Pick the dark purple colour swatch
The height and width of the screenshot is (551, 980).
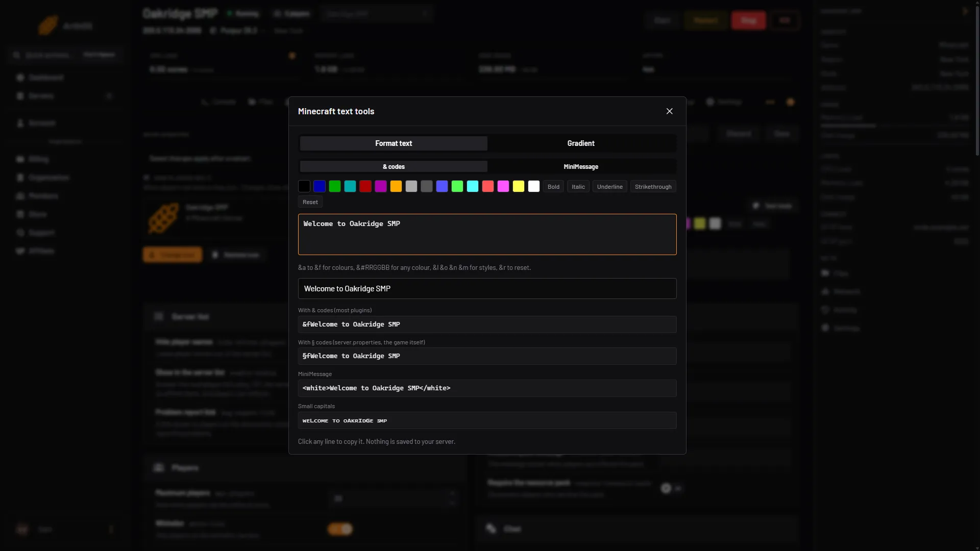click(x=381, y=187)
